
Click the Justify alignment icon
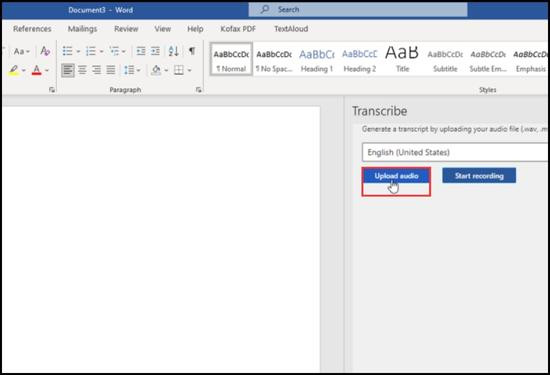(x=111, y=70)
